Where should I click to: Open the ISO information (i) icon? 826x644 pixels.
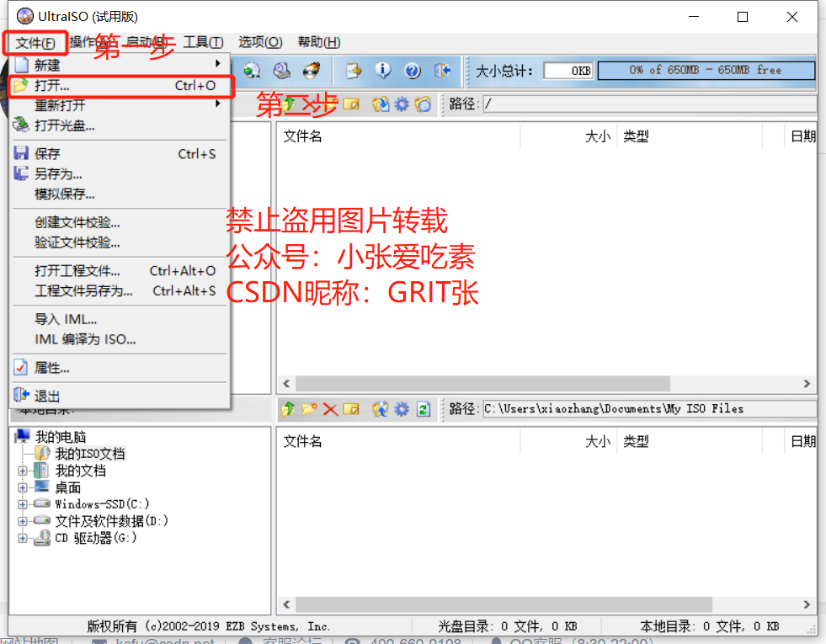coord(383,71)
